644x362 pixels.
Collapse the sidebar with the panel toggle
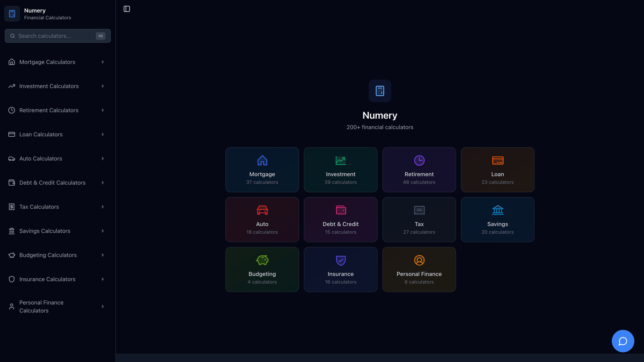126,8
